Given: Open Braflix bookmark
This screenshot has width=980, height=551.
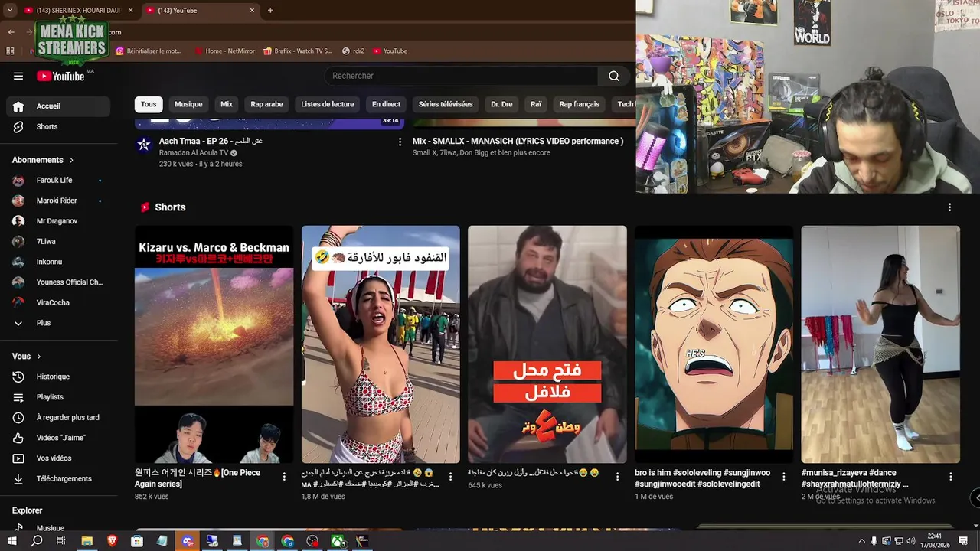Looking at the screenshot, I should click(297, 51).
